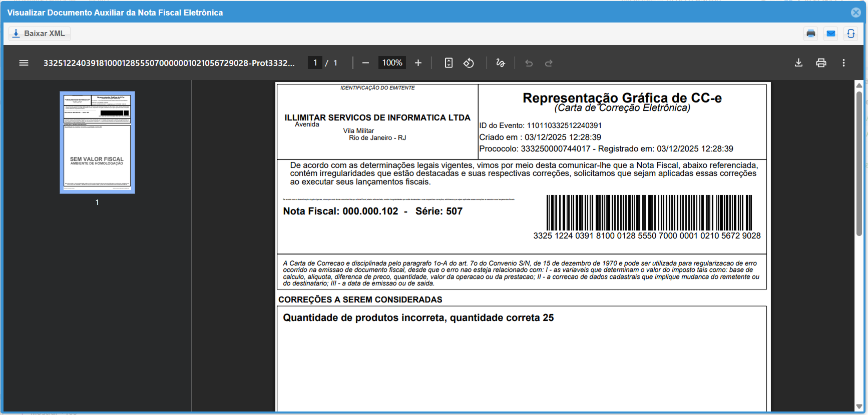The image size is (868, 415).
Task: Zoom in with the plus icon
Action: click(418, 63)
